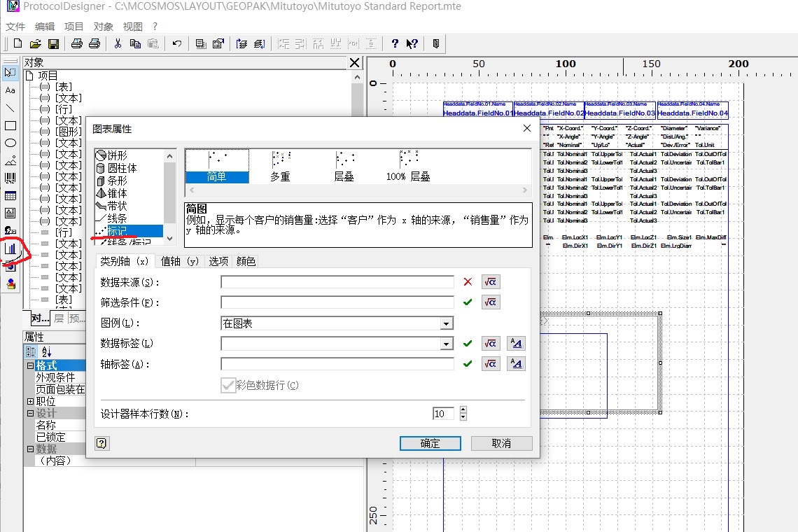Sort properties alphabetically
This screenshot has height=532, width=798.
[x=46, y=351]
